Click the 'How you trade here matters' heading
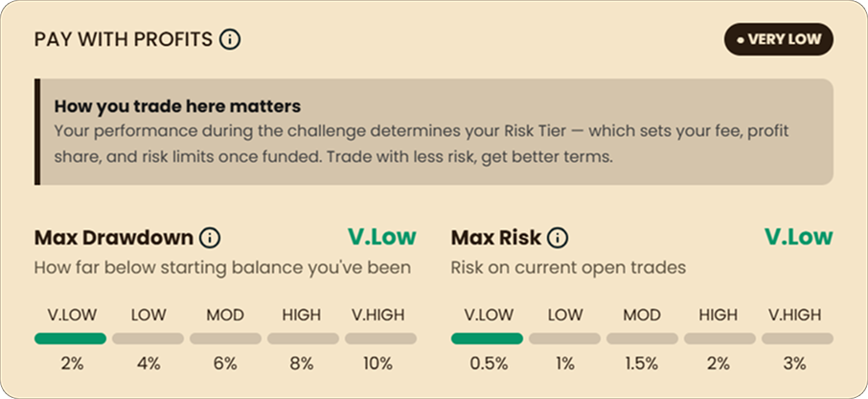 177,106
